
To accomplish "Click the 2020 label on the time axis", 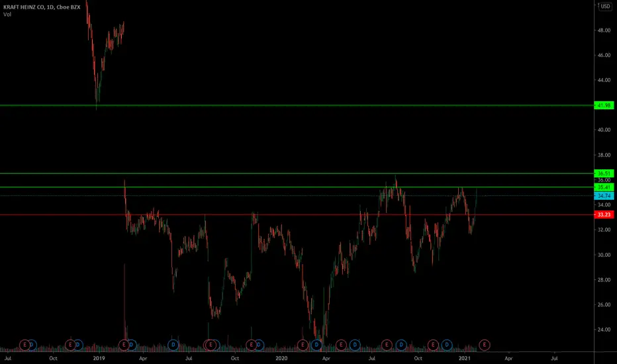I will click(281, 359).
